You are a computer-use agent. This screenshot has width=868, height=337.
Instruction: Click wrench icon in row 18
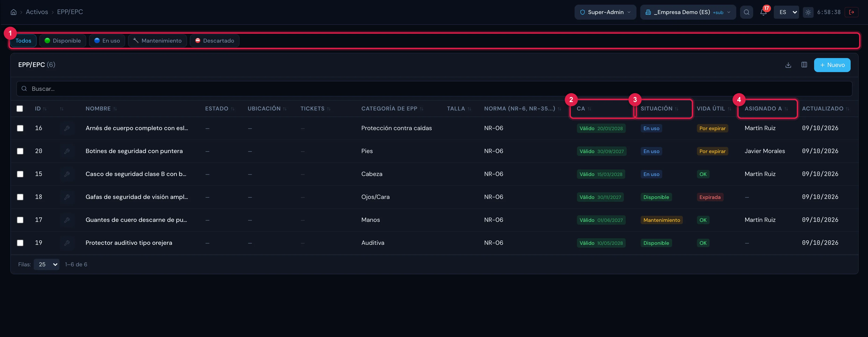coord(67,197)
